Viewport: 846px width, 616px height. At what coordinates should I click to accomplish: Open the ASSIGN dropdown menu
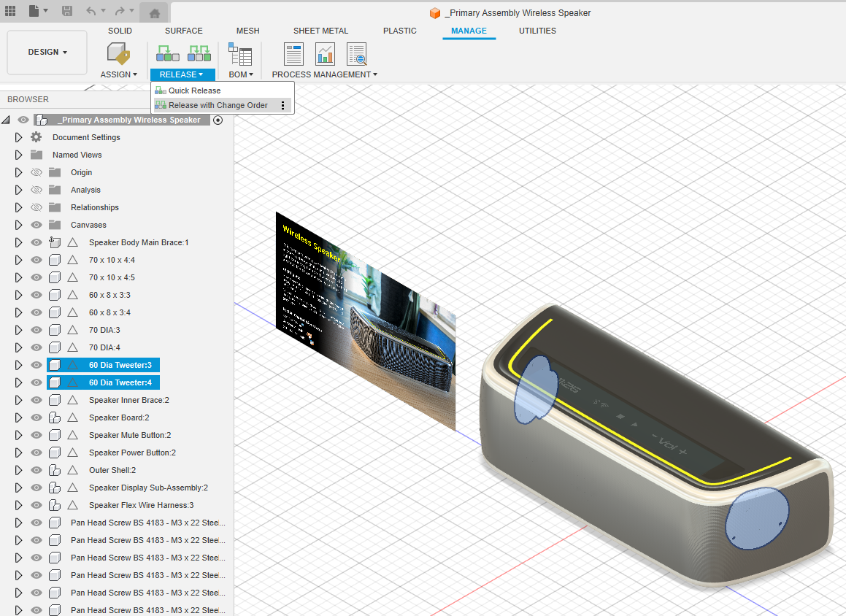119,74
